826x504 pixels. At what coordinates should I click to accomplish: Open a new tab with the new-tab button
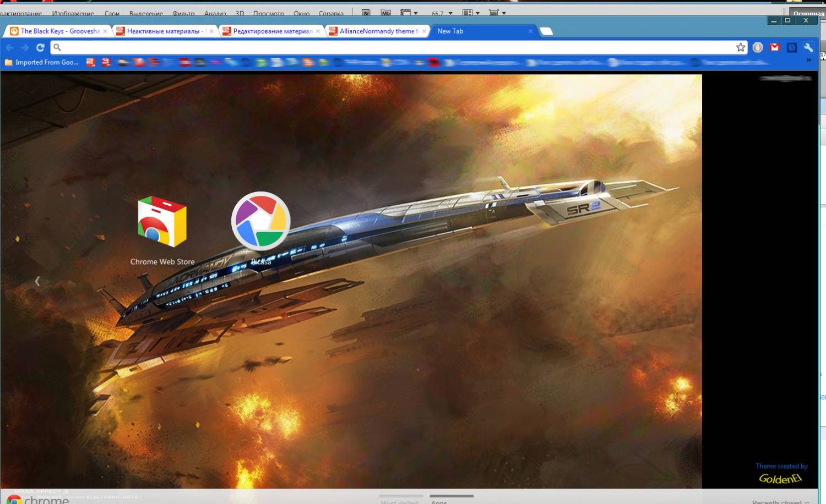click(546, 31)
